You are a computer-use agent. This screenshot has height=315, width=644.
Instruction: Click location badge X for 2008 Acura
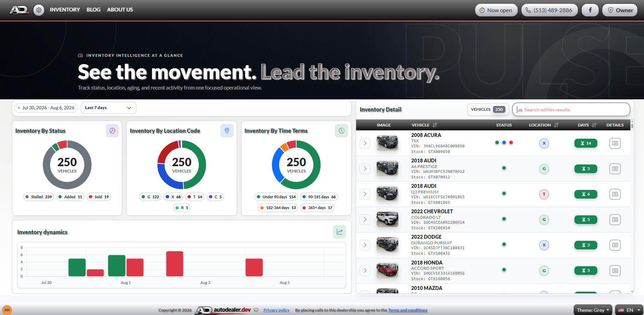544,143
